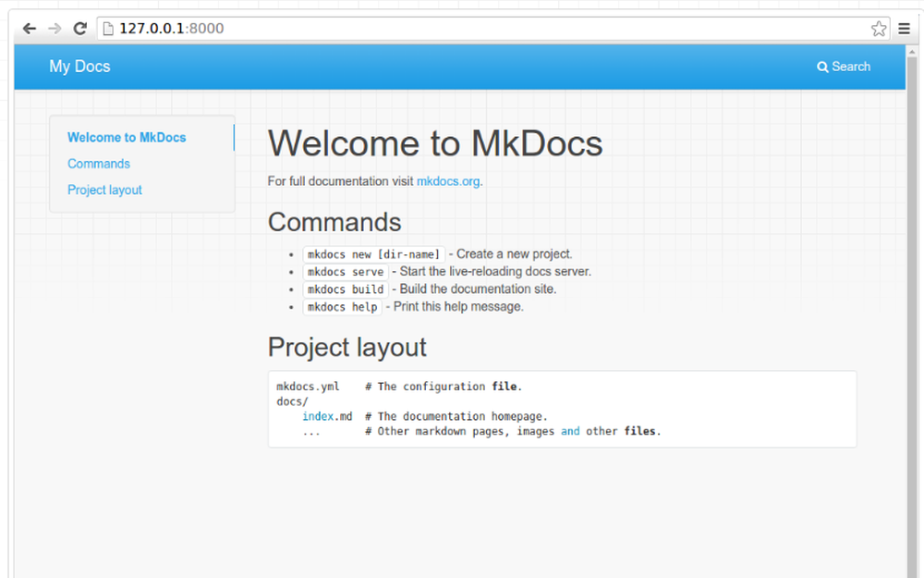
Task: Click the Project layout section heading
Action: pos(347,347)
